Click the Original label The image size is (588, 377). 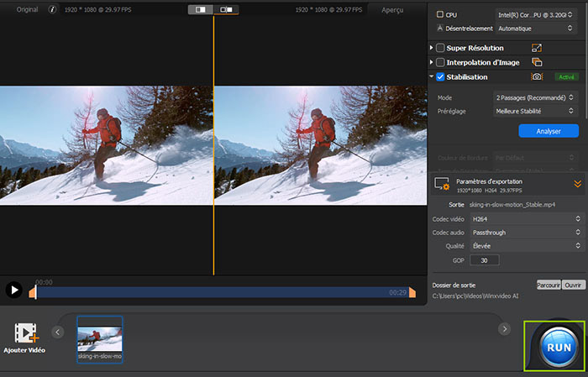28,9
